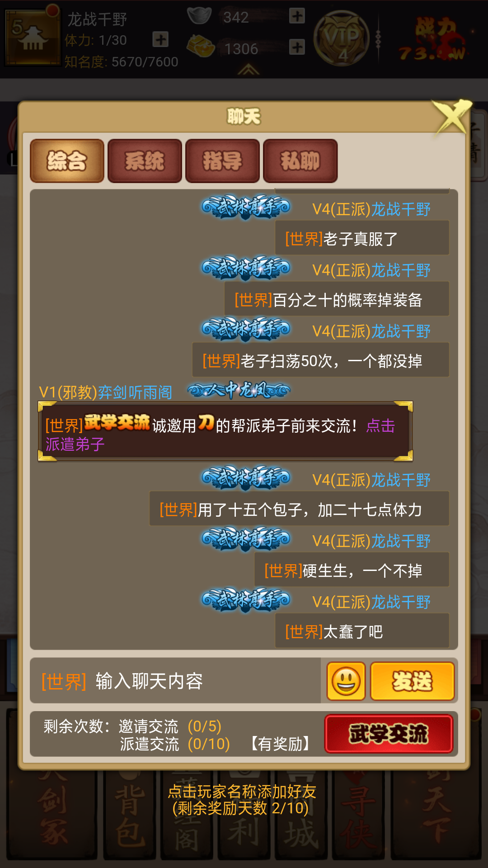Tap the 人中龙凤 title badge
Image resolution: width=488 pixels, height=868 pixels.
click(239, 390)
